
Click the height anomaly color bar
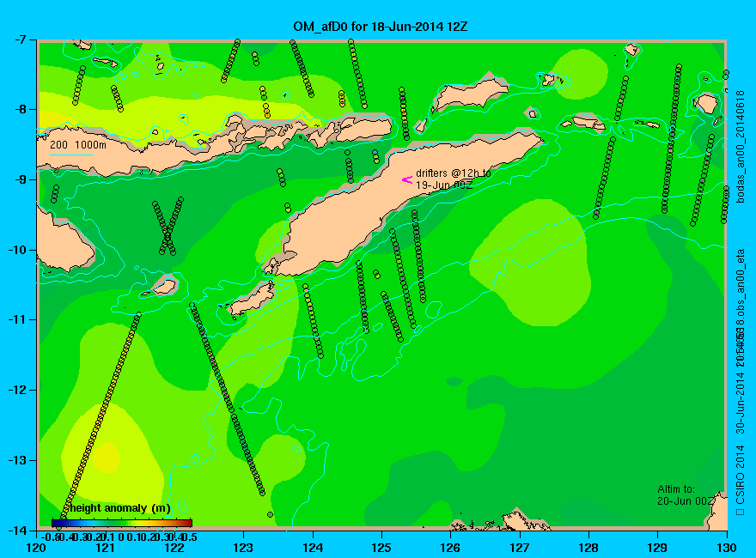pos(122,523)
